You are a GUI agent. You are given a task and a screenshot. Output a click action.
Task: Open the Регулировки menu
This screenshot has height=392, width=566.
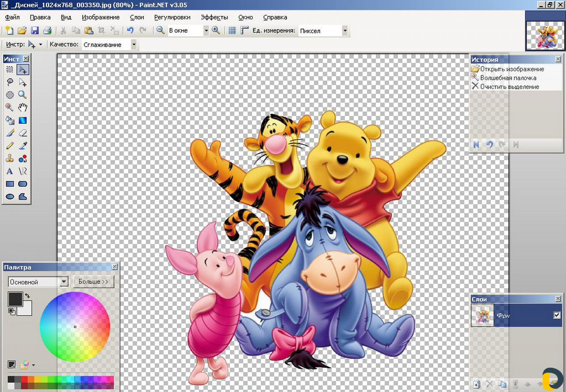pyautogui.click(x=172, y=17)
